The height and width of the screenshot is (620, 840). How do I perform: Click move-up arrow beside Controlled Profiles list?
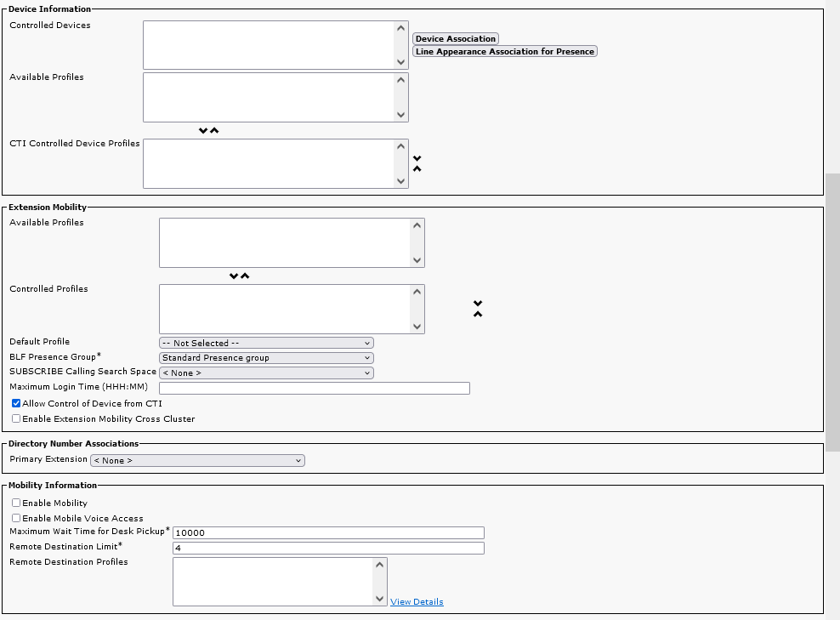(x=478, y=315)
